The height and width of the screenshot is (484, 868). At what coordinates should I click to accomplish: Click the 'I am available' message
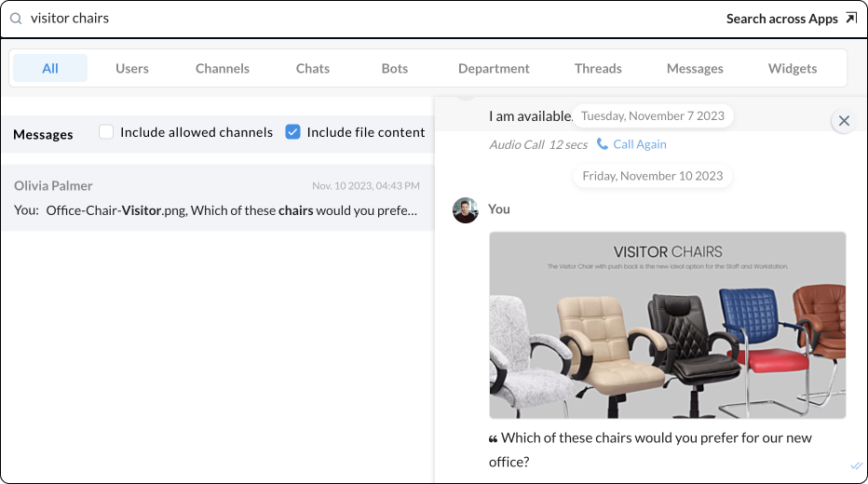[530, 116]
